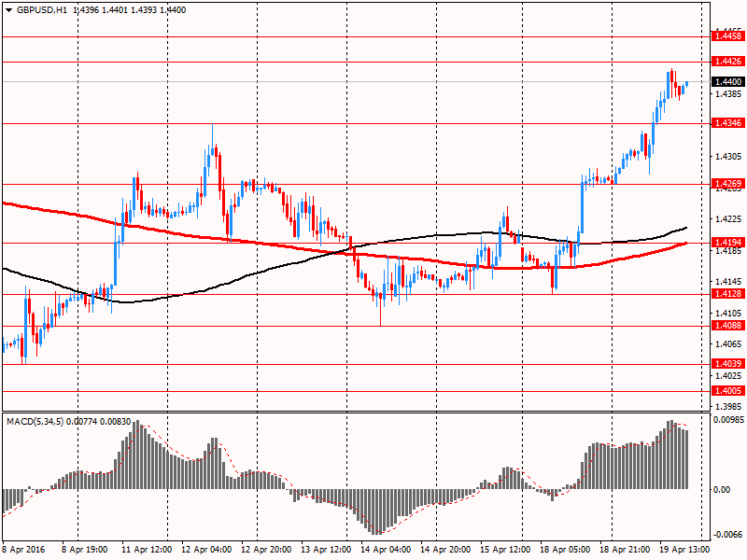Click the 1.4039 price level label
Viewport: 747px width, 560px height.
[727, 364]
